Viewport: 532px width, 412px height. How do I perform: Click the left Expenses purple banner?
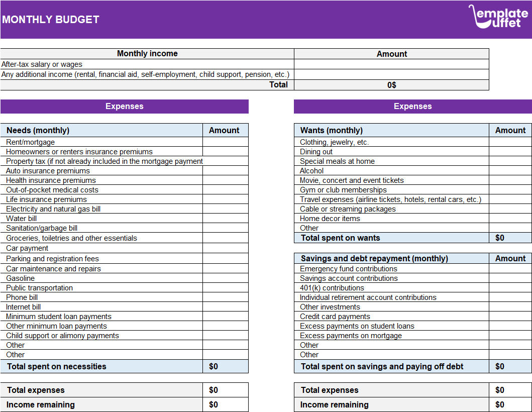click(124, 106)
